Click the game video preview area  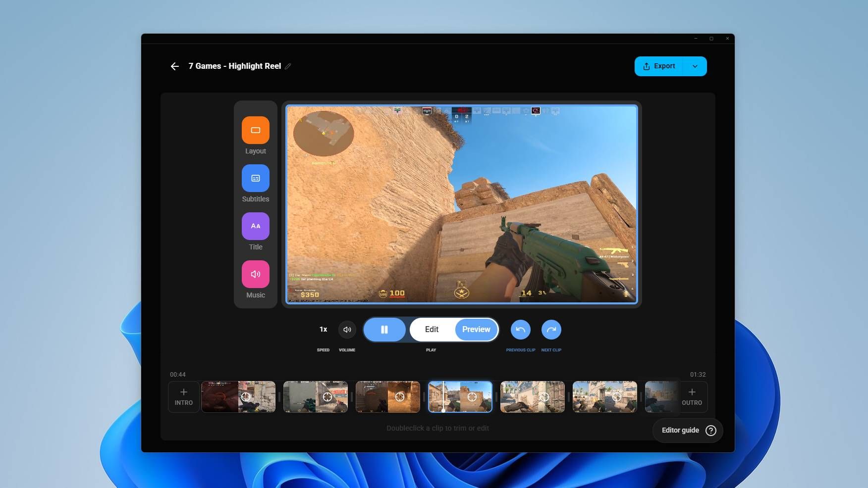(x=462, y=204)
